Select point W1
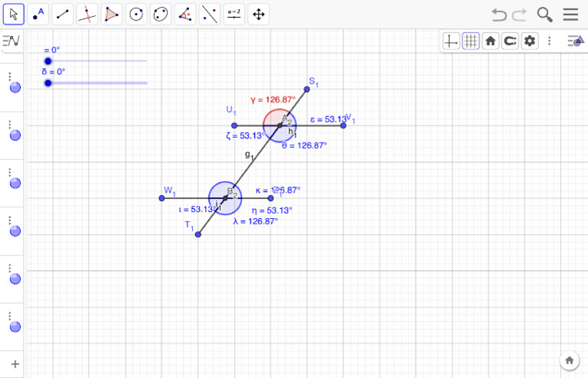This screenshot has height=378, width=588. pos(162,198)
